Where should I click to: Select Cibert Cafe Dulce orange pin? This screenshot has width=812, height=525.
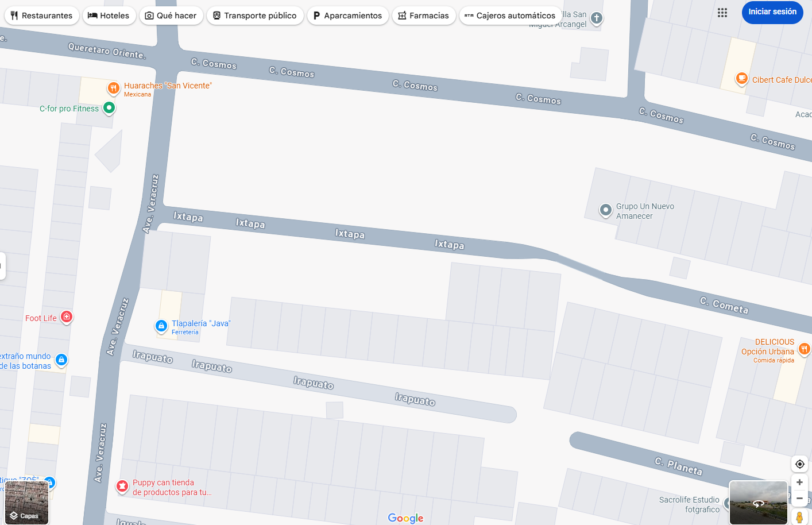742,79
